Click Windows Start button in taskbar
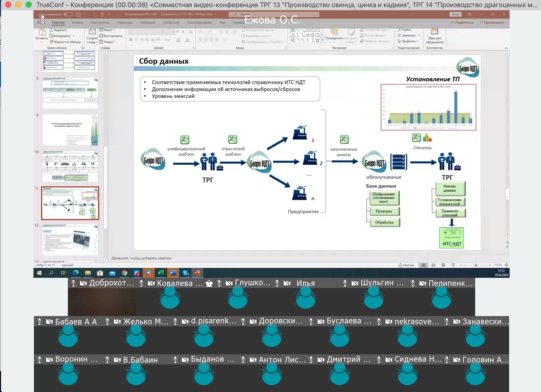This screenshot has width=541, height=392. (39, 273)
